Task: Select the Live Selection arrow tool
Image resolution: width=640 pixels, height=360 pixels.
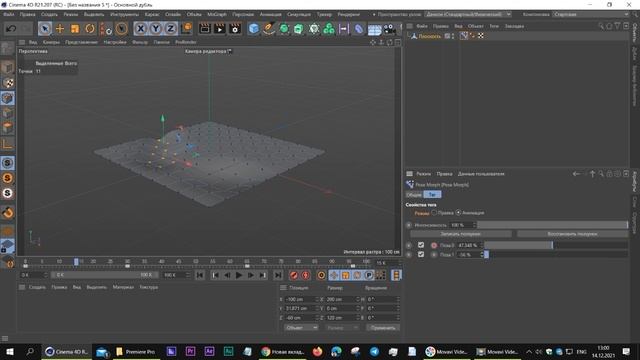Action: (x=45, y=29)
